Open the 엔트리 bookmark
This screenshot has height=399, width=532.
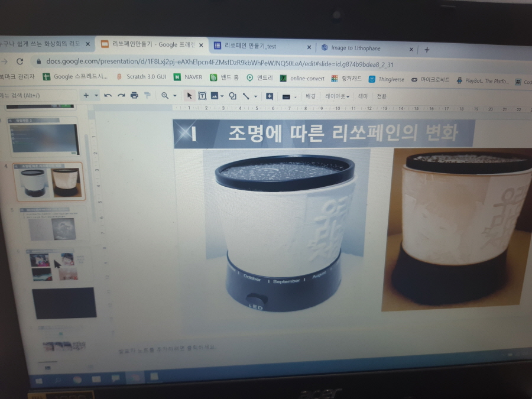tap(259, 78)
